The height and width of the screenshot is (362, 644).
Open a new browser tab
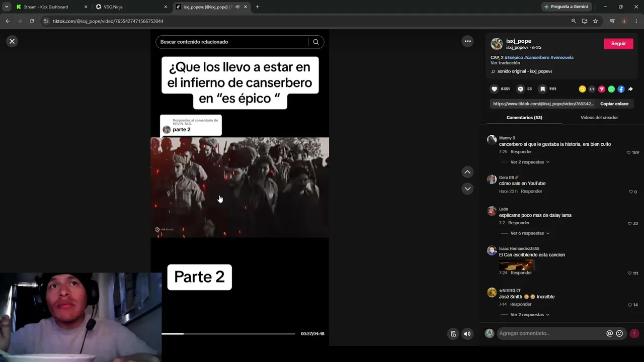257,7
